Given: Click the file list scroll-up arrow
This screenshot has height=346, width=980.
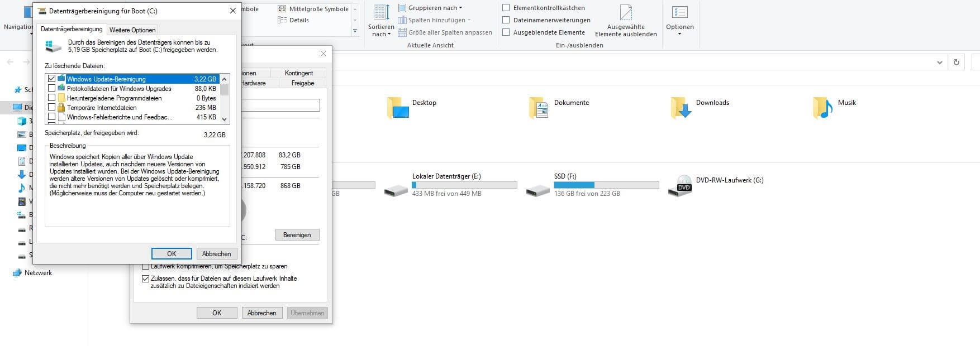Looking at the screenshot, I should pos(225,79).
